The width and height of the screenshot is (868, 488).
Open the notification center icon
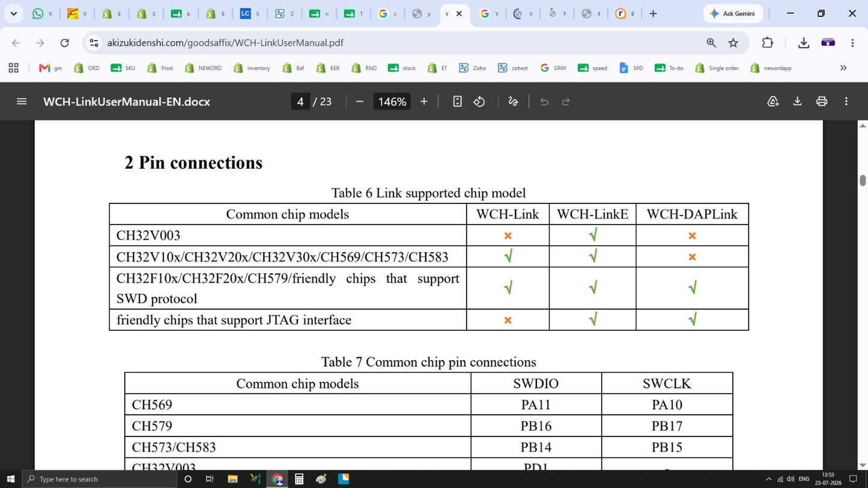852,479
